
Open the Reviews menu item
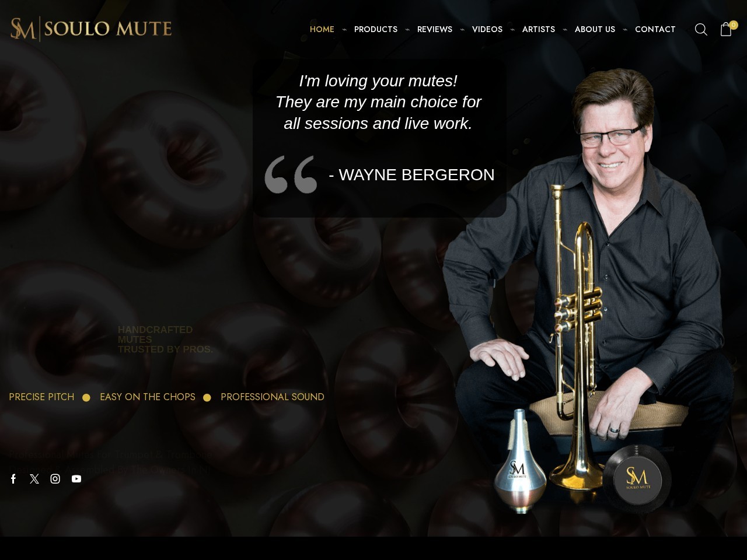click(x=435, y=29)
